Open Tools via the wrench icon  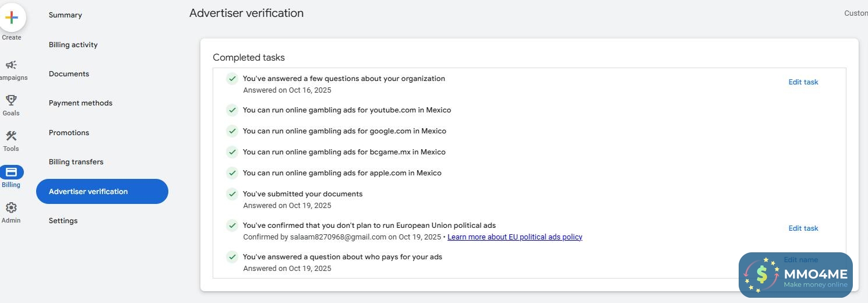[x=11, y=136]
